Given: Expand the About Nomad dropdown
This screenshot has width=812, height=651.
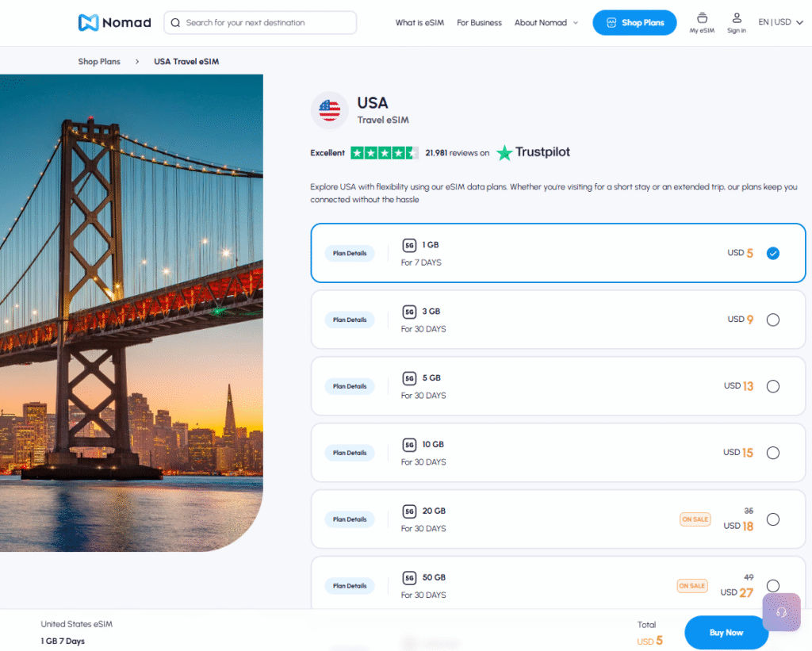Looking at the screenshot, I should click(546, 23).
